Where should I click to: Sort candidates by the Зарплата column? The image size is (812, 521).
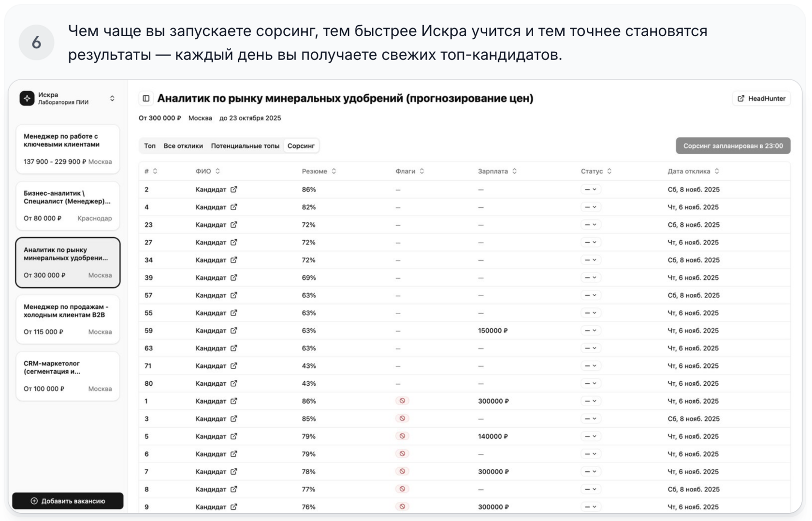(497, 171)
